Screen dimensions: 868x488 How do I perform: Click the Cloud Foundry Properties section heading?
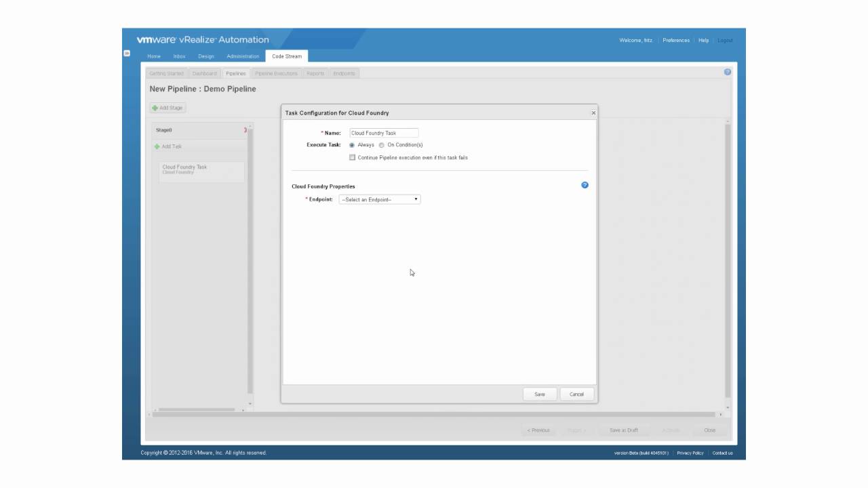pos(323,186)
